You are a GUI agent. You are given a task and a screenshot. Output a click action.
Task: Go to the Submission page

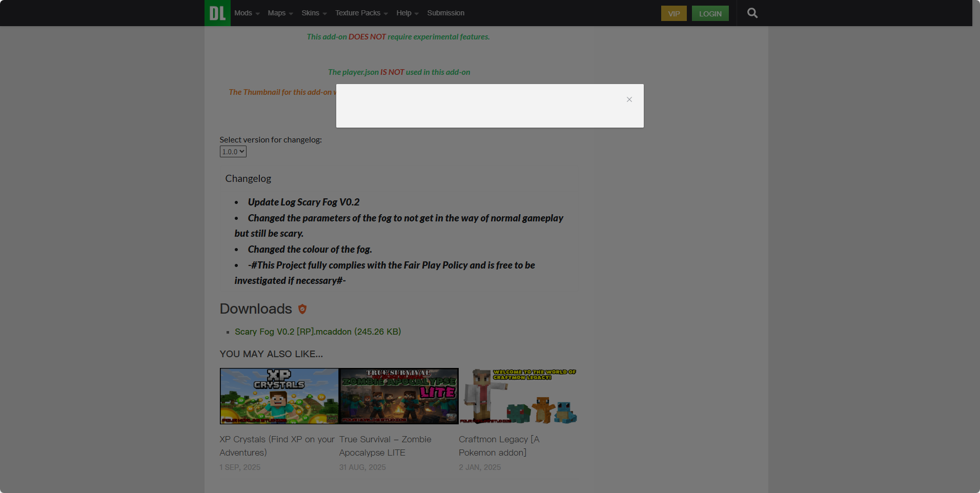[x=445, y=13]
